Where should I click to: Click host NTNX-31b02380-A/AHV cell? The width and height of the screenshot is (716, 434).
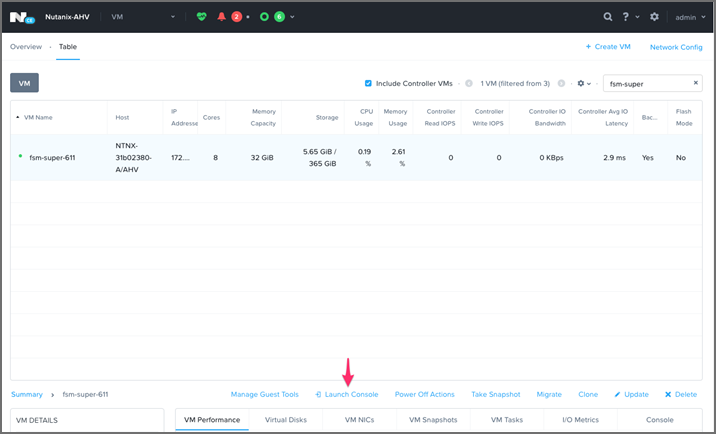pos(133,158)
